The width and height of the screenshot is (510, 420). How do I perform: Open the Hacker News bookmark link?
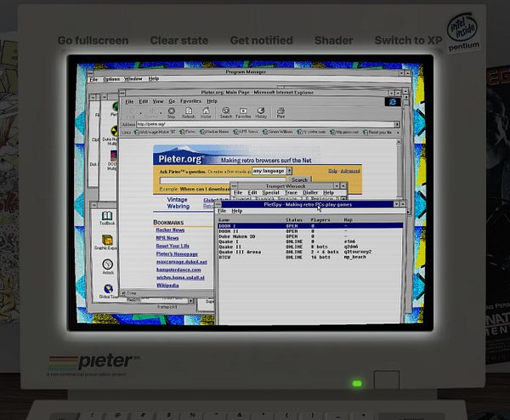[x=170, y=230]
